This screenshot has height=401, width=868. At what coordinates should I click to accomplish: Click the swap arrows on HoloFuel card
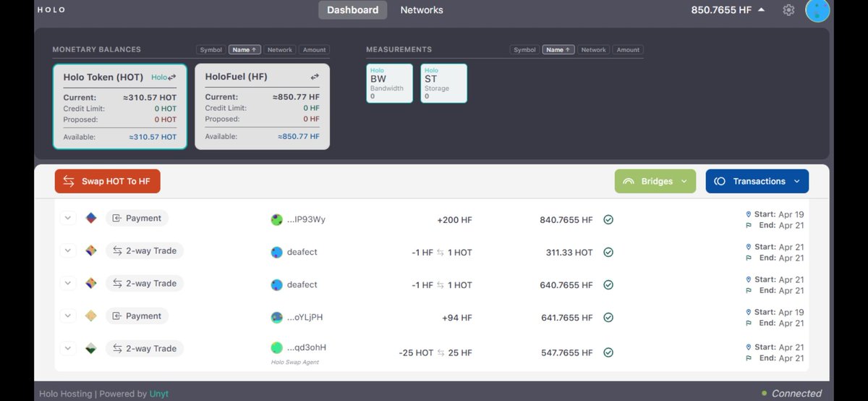point(315,77)
